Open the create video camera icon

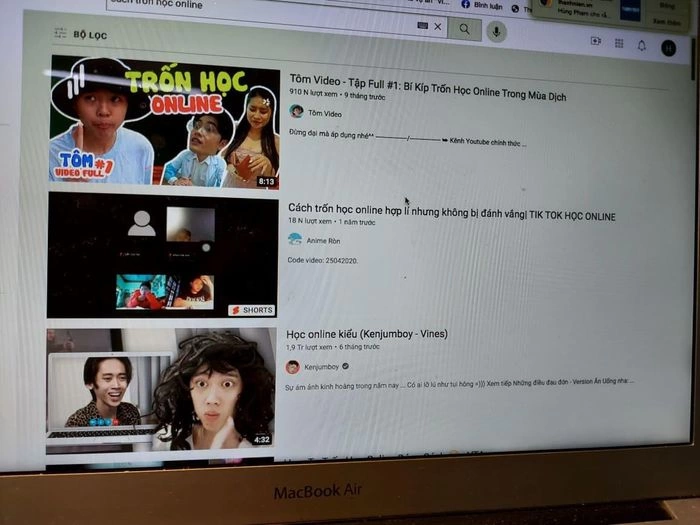(x=596, y=41)
